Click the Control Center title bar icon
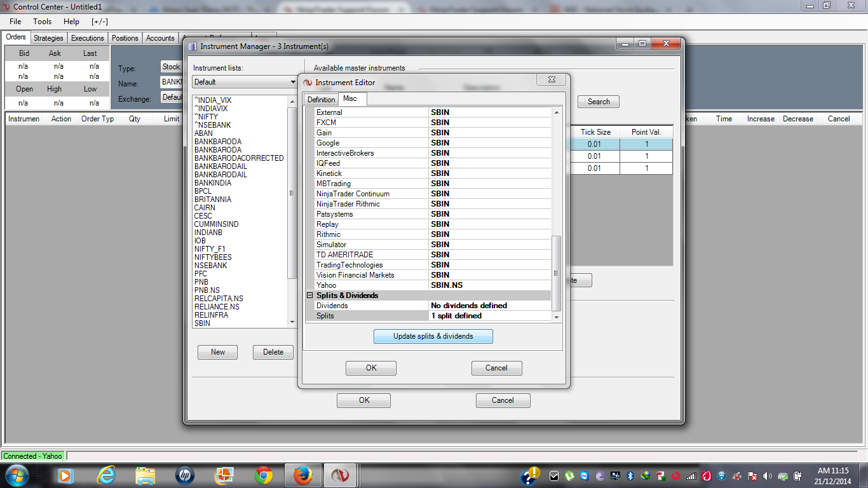Viewport: 868px width, 488px height. tap(7, 6)
